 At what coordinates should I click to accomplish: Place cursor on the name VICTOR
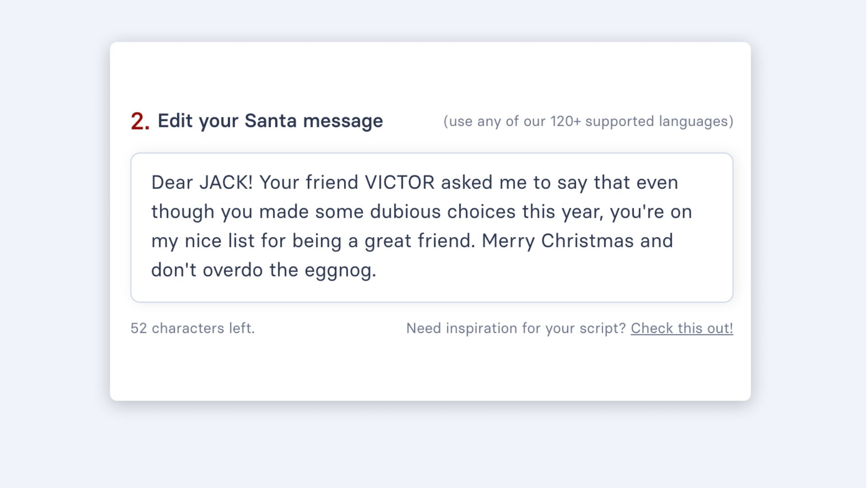pyautogui.click(x=400, y=183)
